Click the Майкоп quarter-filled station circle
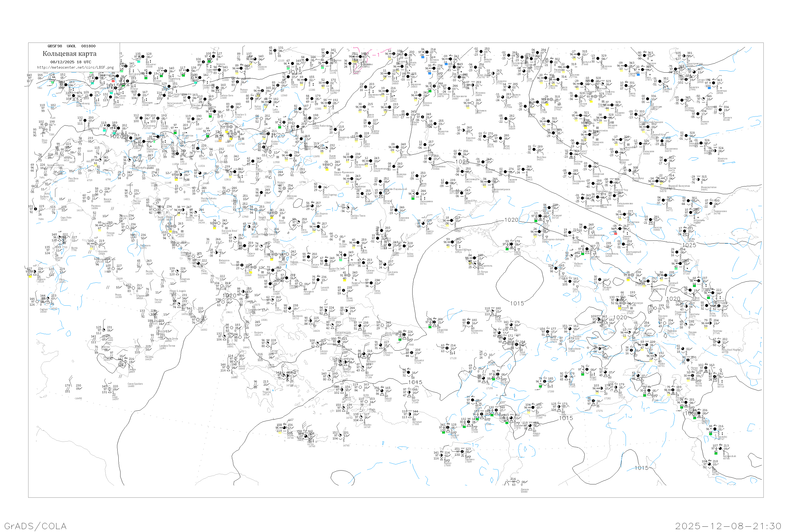Viewport: 798px width, 532px height. coord(571,256)
